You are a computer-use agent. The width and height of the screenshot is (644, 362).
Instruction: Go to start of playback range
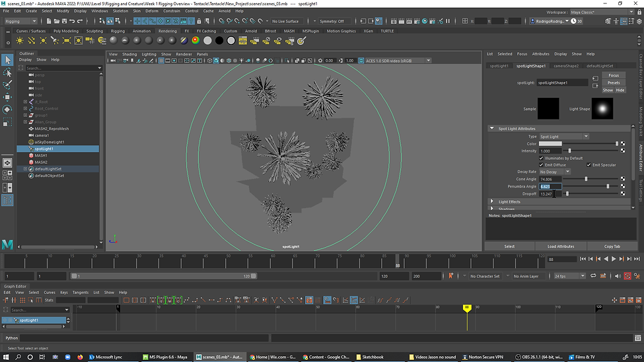(x=583, y=259)
